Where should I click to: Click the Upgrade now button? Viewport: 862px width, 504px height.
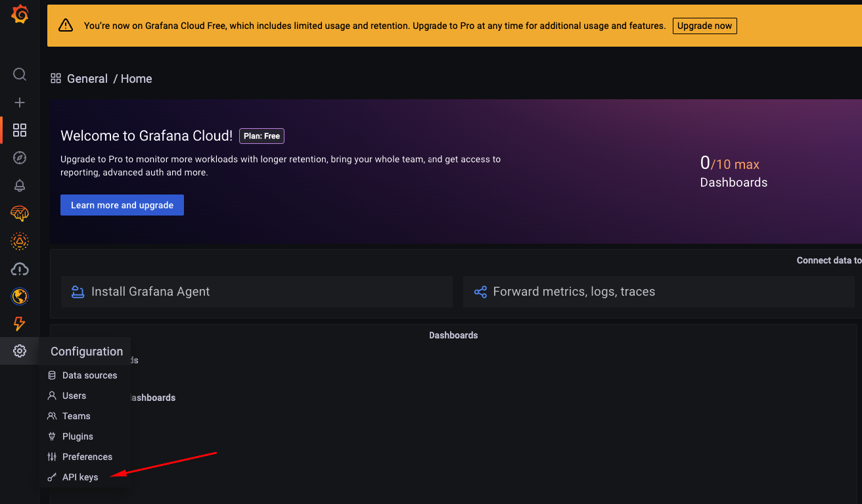(x=705, y=26)
